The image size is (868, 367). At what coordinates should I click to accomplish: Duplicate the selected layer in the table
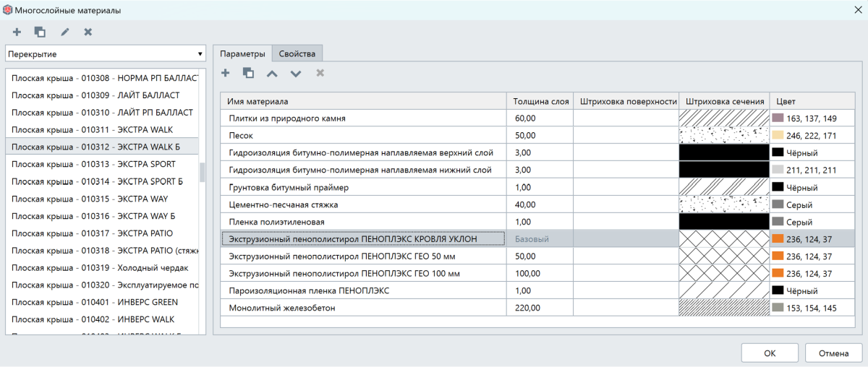pos(248,73)
